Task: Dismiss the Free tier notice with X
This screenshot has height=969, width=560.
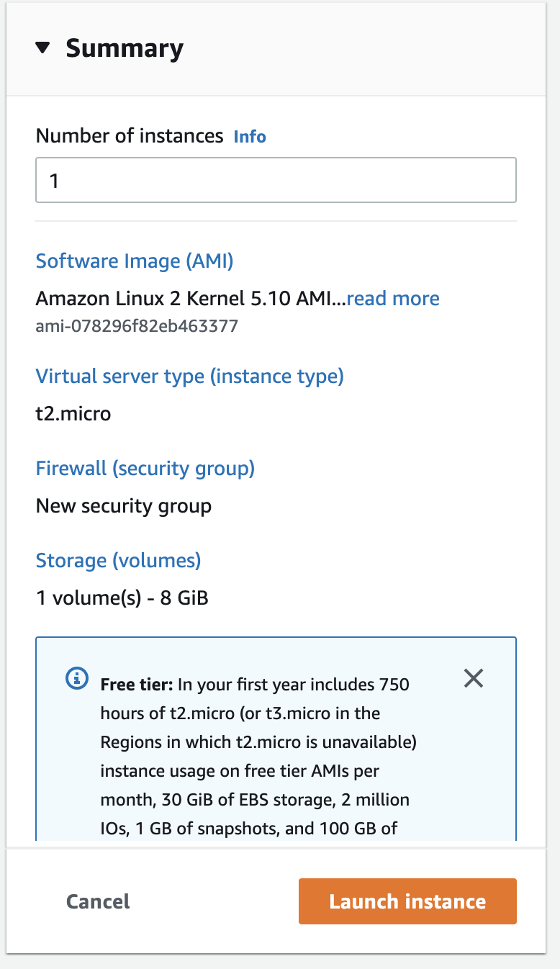Action: 473,678
